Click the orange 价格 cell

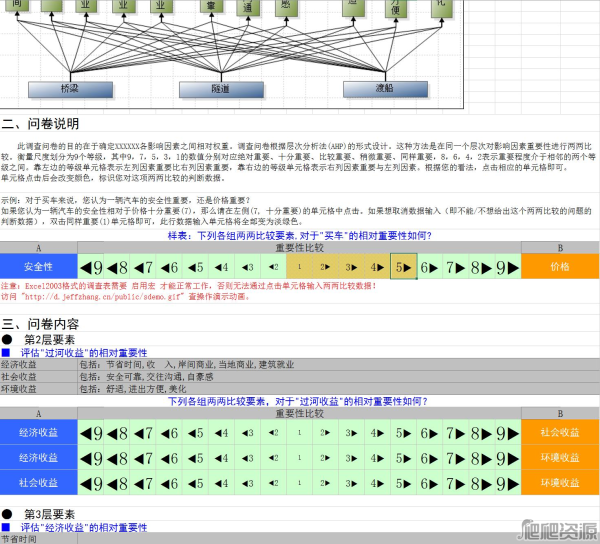560,267
